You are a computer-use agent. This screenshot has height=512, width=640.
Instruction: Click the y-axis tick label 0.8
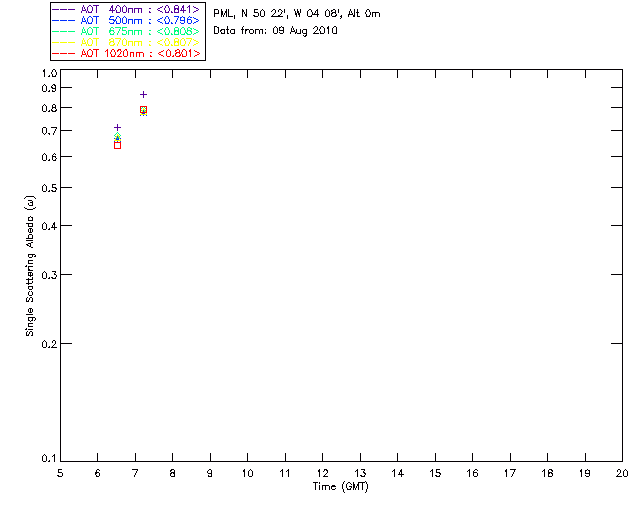click(x=49, y=108)
